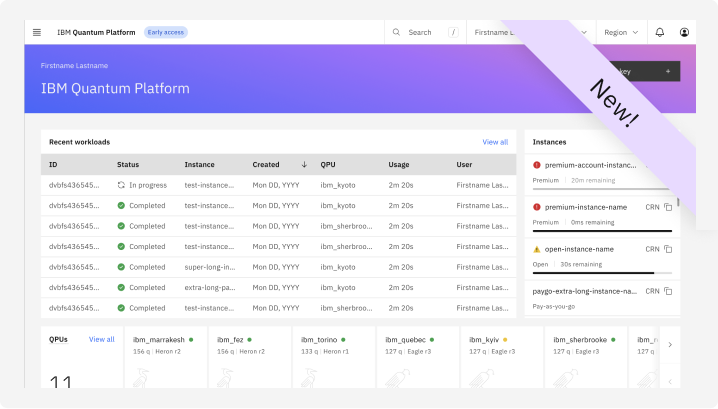Click the plus icon on API key button

pos(668,71)
